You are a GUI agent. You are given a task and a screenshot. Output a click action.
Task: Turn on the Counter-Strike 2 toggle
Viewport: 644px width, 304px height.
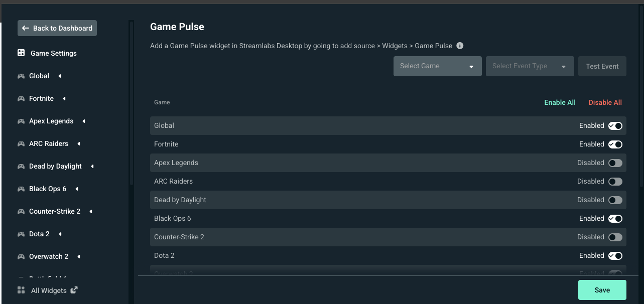click(615, 237)
